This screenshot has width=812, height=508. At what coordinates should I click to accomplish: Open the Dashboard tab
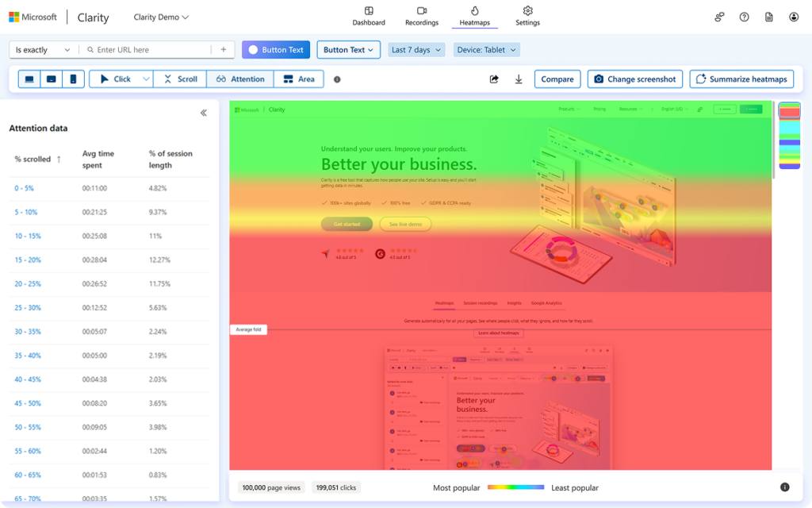pos(369,16)
